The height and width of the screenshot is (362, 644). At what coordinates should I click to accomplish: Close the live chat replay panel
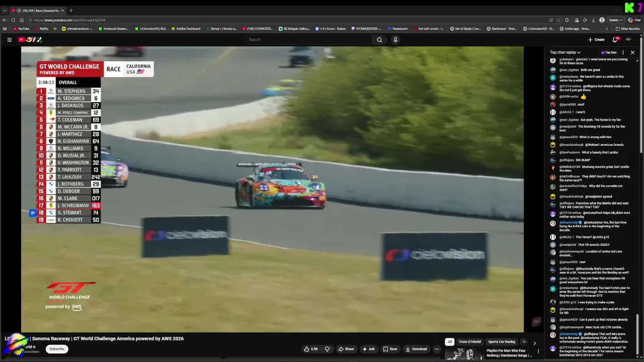click(632, 52)
